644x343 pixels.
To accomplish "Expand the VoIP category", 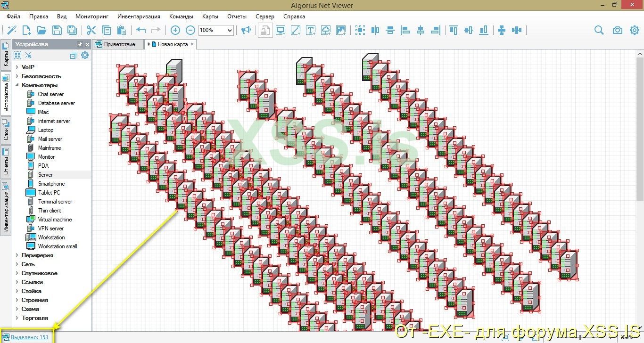I will pos(17,67).
